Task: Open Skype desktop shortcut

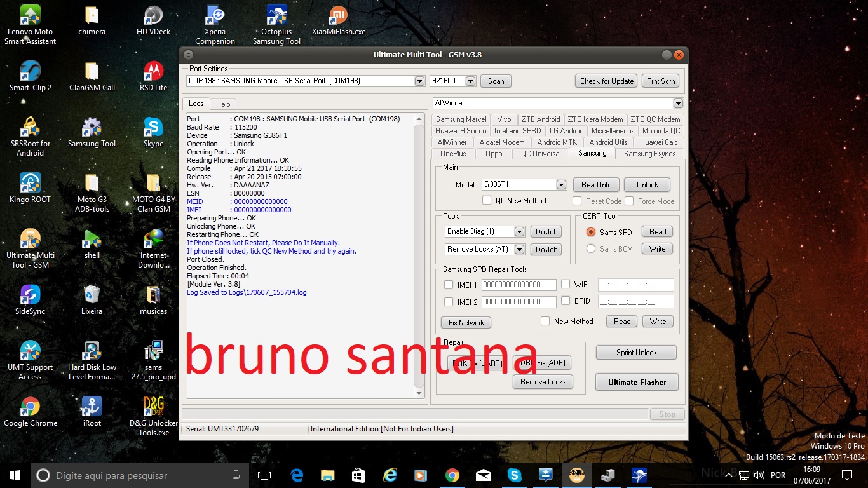Action: pos(153,132)
